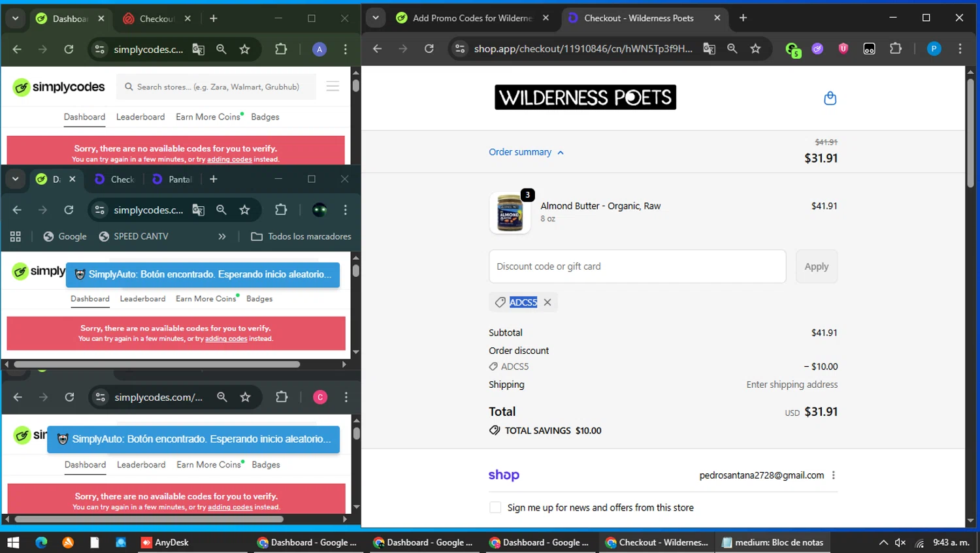
Task: Check the news and offers signup checkbox
Action: click(x=495, y=507)
